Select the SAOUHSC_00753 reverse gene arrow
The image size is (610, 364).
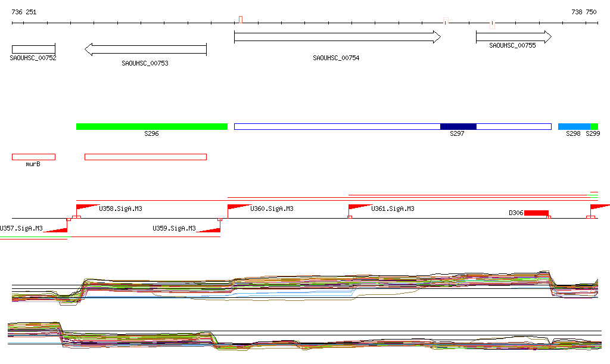(x=145, y=49)
